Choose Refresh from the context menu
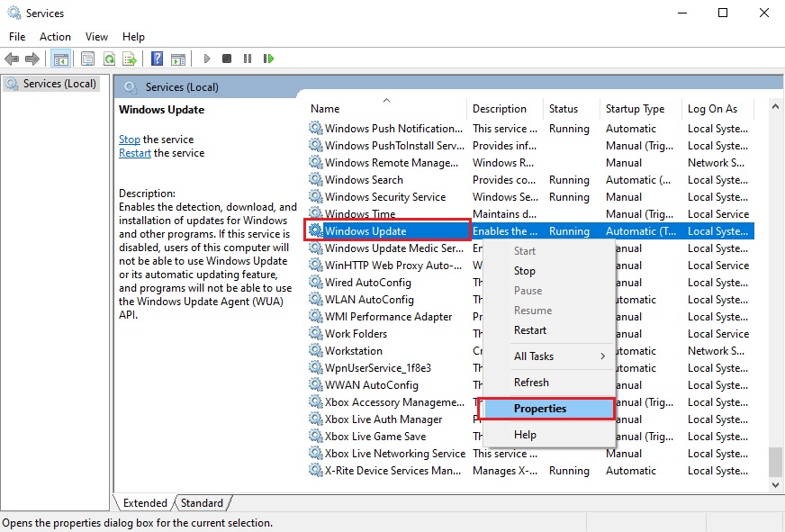785x532 pixels. 549,383
